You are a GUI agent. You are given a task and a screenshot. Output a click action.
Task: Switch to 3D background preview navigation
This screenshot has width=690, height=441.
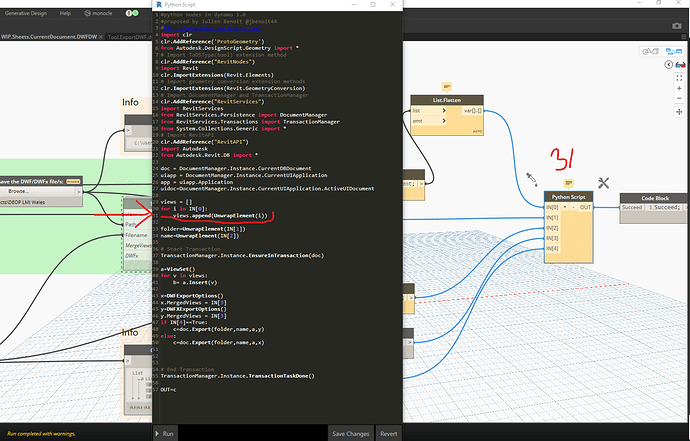(650, 51)
